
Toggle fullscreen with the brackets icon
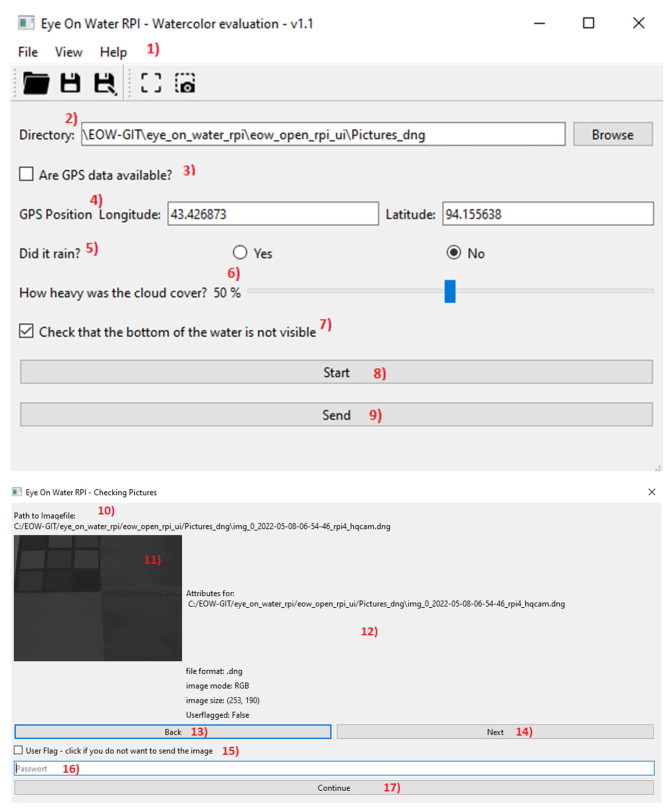click(x=151, y=83)
